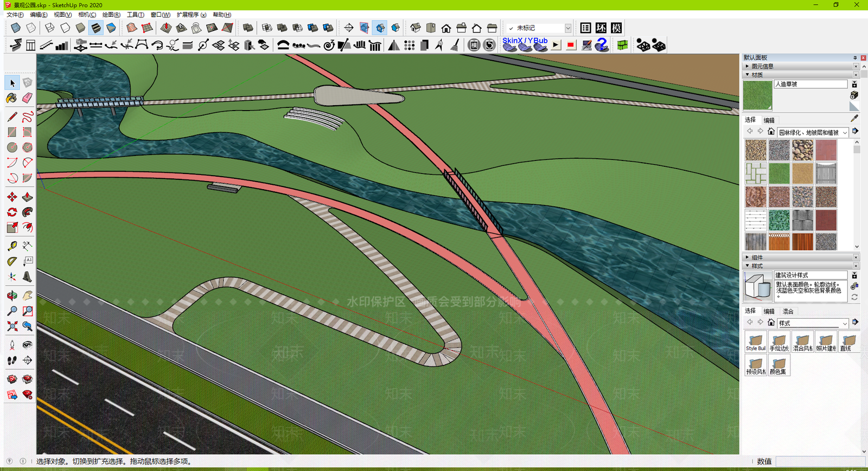Viewport: 868px width, 471px height.
Task: Activate the Line pencil tool
Action: [12, 117]
